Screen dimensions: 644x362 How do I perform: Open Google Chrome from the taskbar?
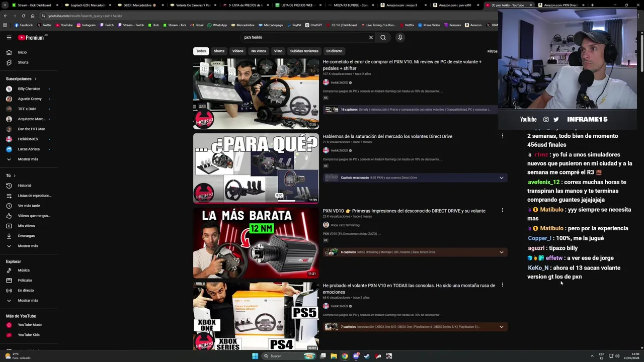[345, 356]
